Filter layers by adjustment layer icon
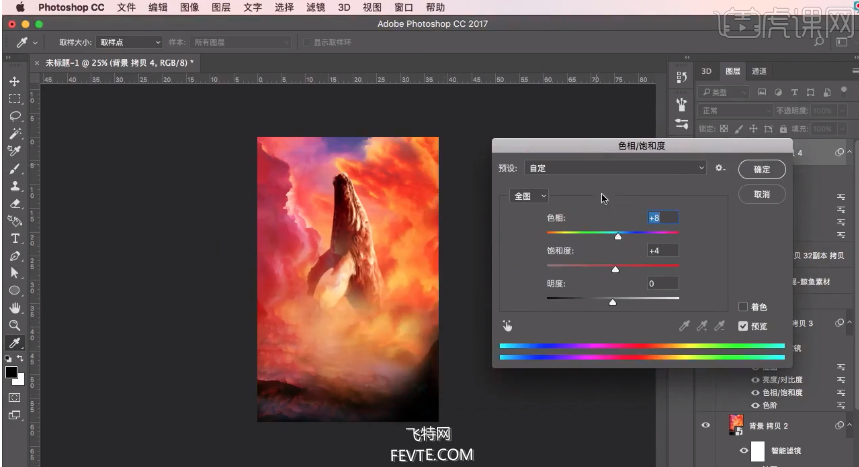The width and height of the screenshot is (859, 467). (778, 92)
